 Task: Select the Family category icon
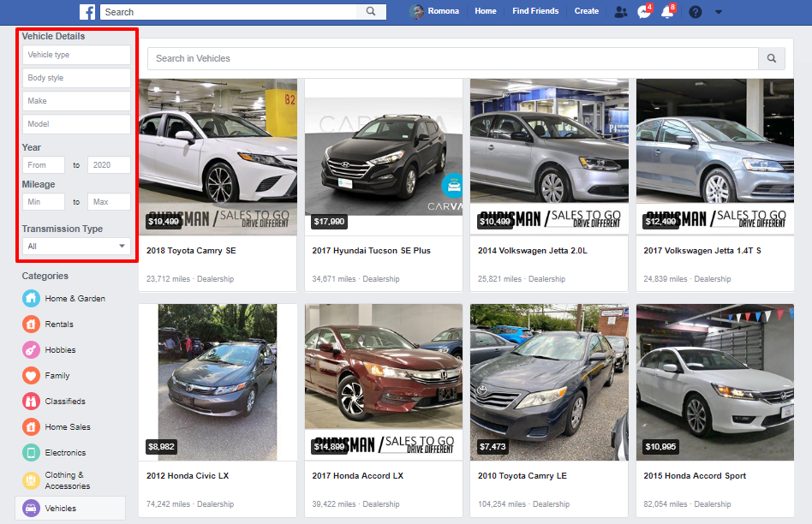[x=31, y=375]
